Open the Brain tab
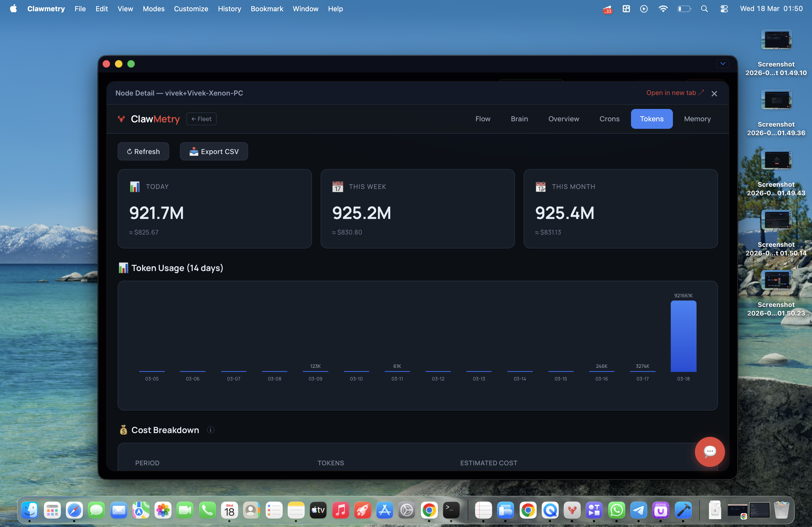The height and width of the screenshot is (527, 812). coord(519,119)
